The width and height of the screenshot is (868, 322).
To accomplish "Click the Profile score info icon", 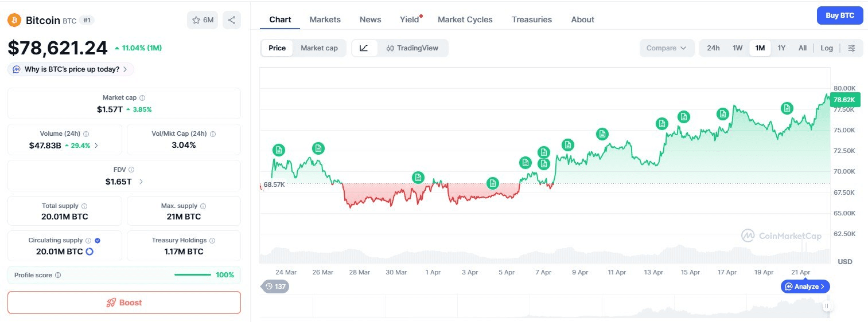I will [58, 275].
